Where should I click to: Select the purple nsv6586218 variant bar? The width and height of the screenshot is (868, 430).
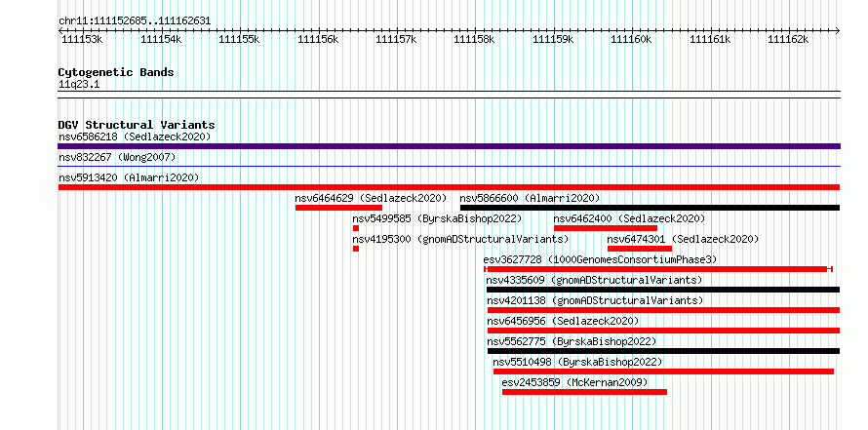click(x=449, y=146)
